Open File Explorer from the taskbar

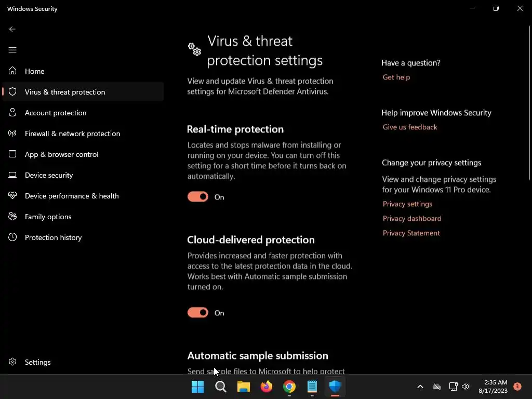click(x=243, y=387)
